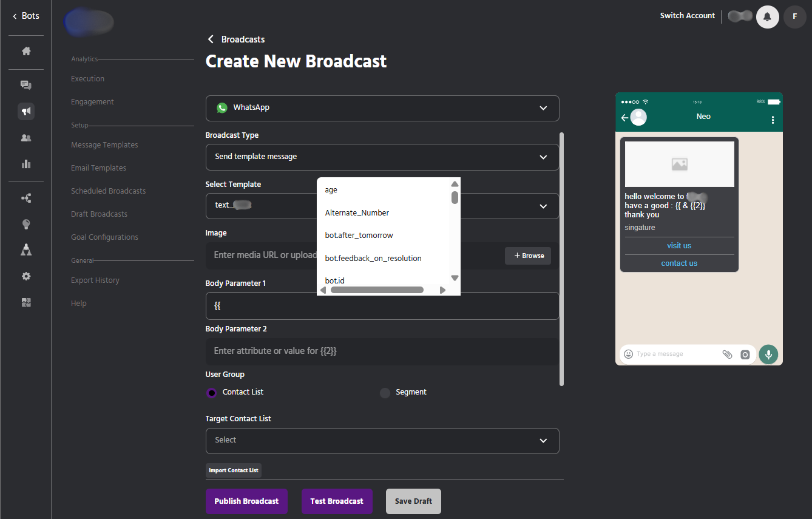Click the notification bell icon
Screen dimensions: 812x519
[x=767, y=17]
